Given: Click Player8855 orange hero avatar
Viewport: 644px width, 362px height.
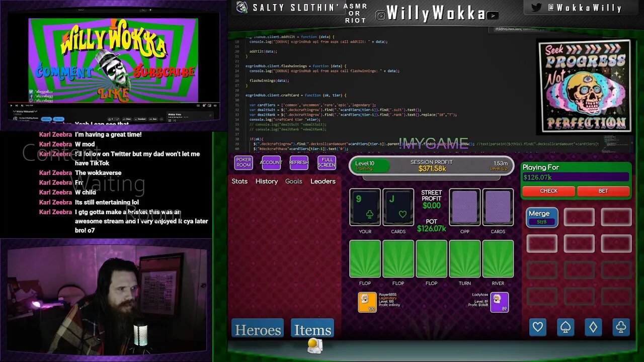Looking at the screenshot, I should pos(367,302).
